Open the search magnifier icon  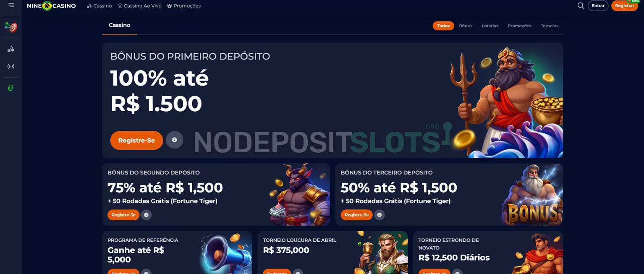pyautogui.click(x=581, y=6)
